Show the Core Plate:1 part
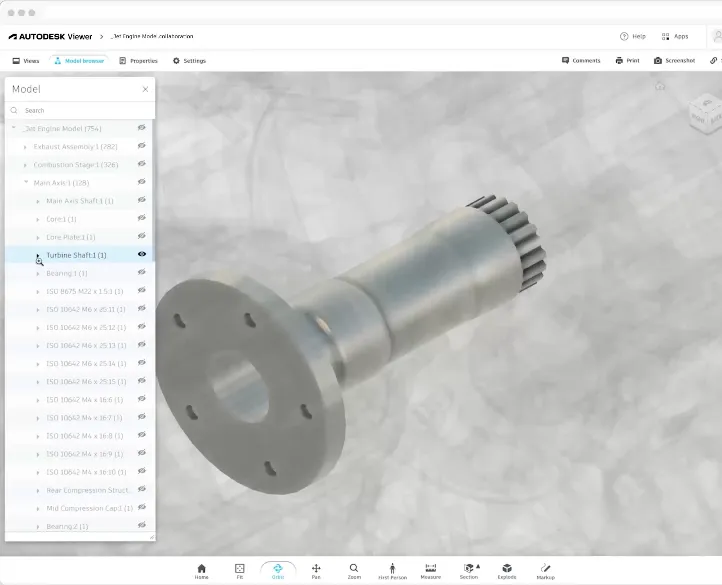 click(142, 236)
